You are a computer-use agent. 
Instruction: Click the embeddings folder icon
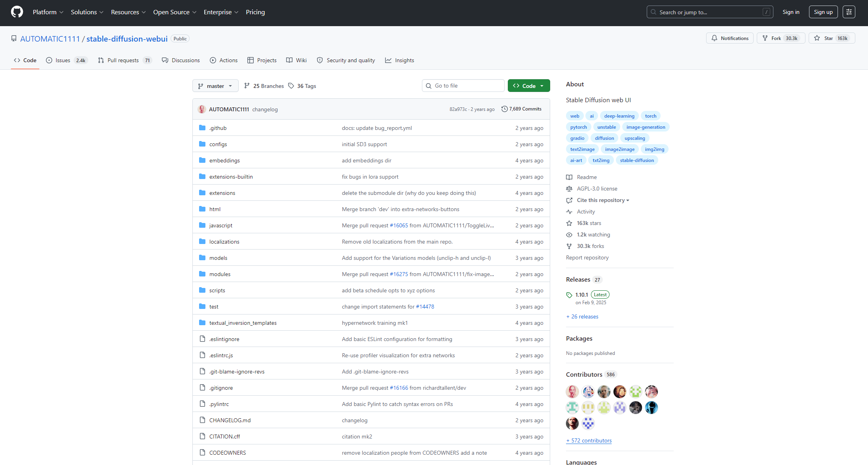click(x=202, y=160)
